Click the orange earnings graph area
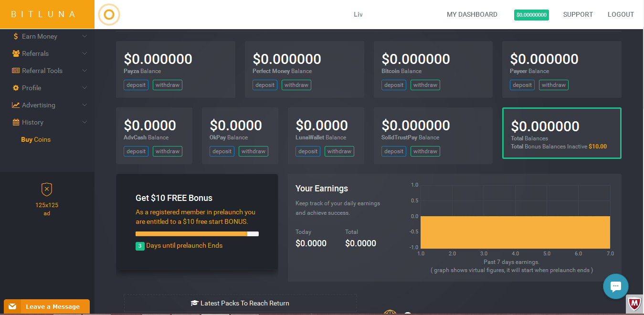 click(x=515, y=232)
